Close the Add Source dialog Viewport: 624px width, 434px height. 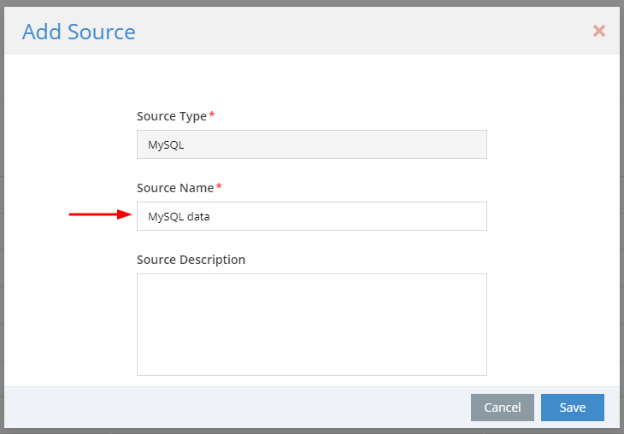pos(599,31)
